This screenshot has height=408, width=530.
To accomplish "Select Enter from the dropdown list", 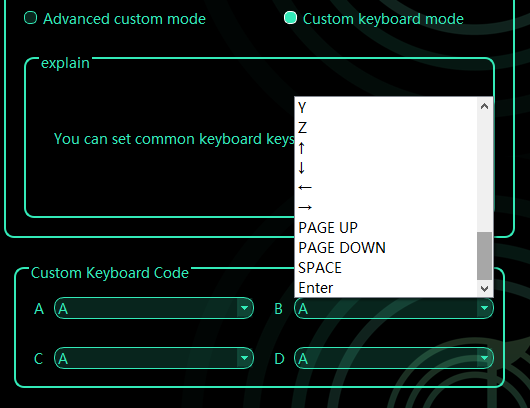I will click(386, 287).
